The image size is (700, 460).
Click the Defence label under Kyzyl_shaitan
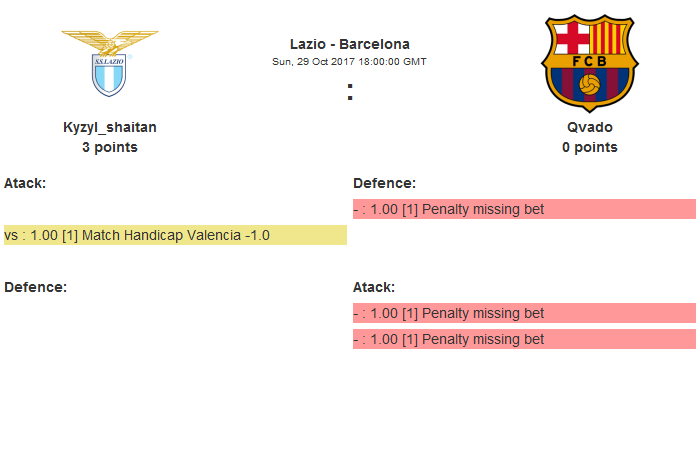click(x=35, y=287)
